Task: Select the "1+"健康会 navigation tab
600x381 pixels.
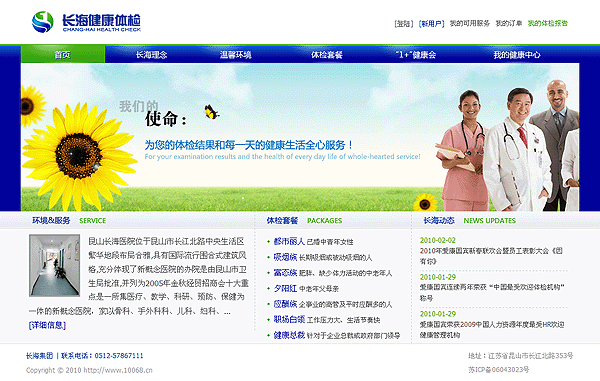Action: coord(416,55)
